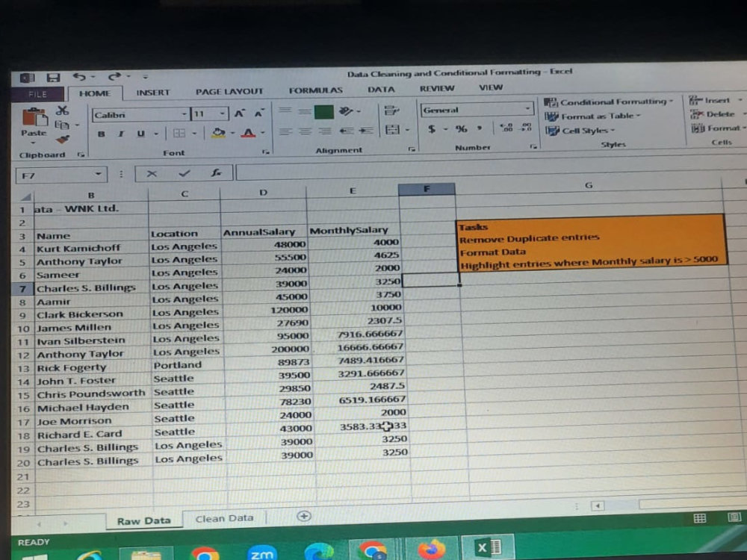Toggle Top Align
The width and height of the screenshot is (747, 560).
pyautogui.click(x=285, y=110)
